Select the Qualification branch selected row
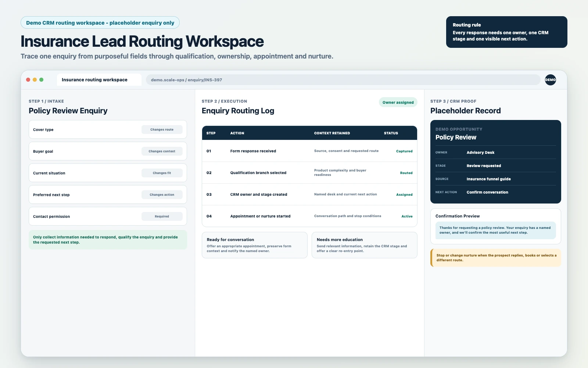Viewport: 588px width, 368px height. 309,173
